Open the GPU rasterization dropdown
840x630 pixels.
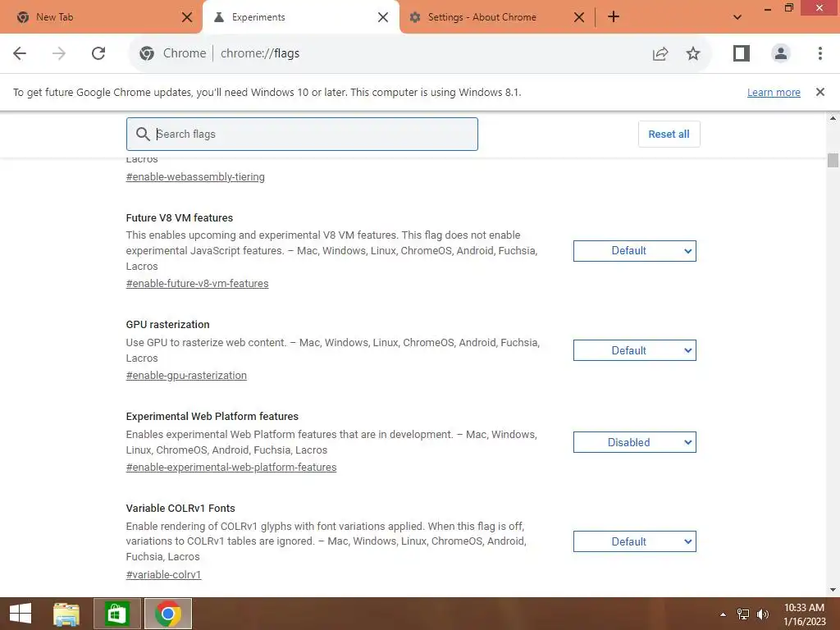(x=634, y=350)
